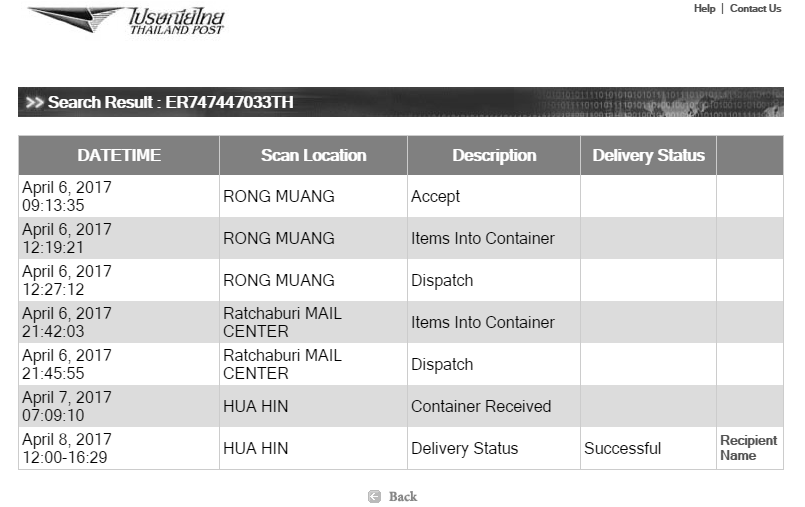This screenshot has height=507, width=805.
Task: Select the tracking number ER747447033TH
Action: click(x=229, y=102)
